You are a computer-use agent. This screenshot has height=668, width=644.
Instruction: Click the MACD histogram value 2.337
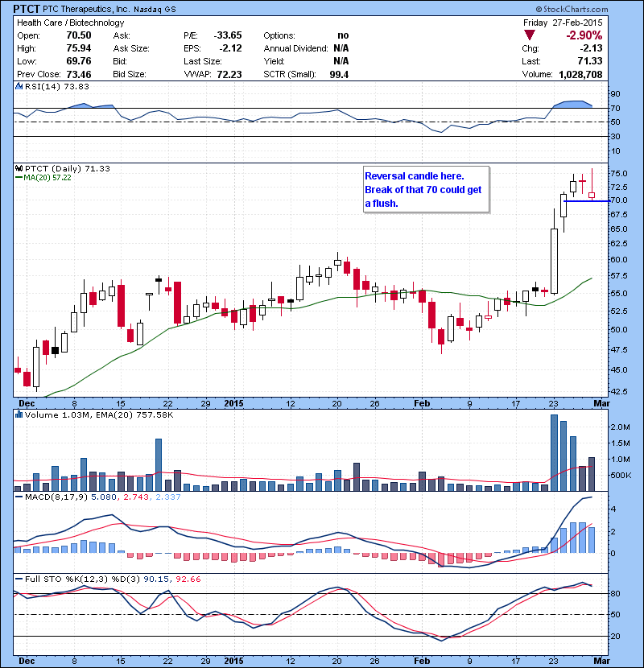tap(168, 497)
